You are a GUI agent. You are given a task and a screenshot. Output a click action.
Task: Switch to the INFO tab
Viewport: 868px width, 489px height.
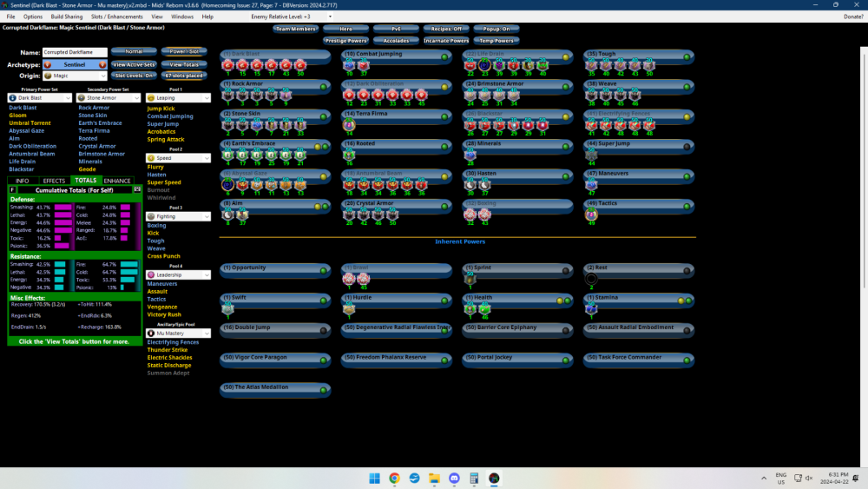(x=23, y=181)
